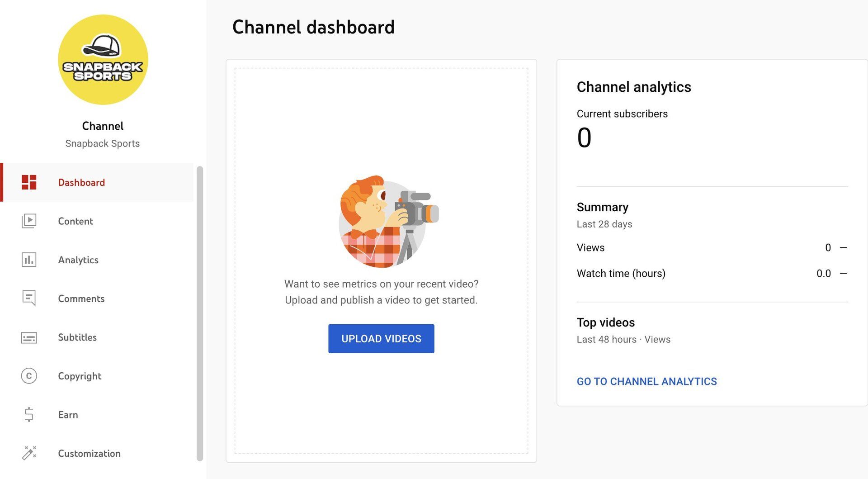This screenshot has height=479, width=868.
Task: Follow the Go To Channel Analytics link
Action: point(646,381)
